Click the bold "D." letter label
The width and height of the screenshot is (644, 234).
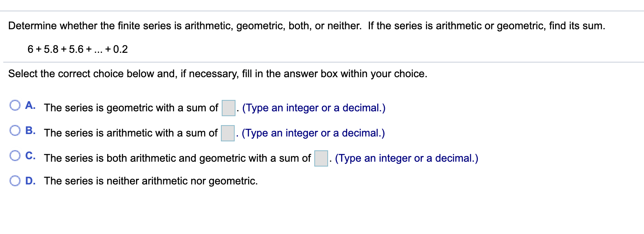[30, 181]
